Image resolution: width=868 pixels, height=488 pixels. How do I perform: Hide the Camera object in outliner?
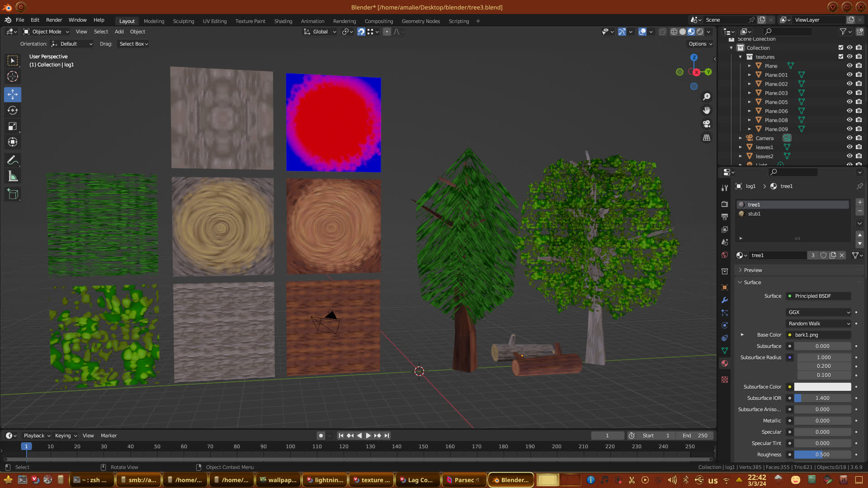tap(849, 138)
